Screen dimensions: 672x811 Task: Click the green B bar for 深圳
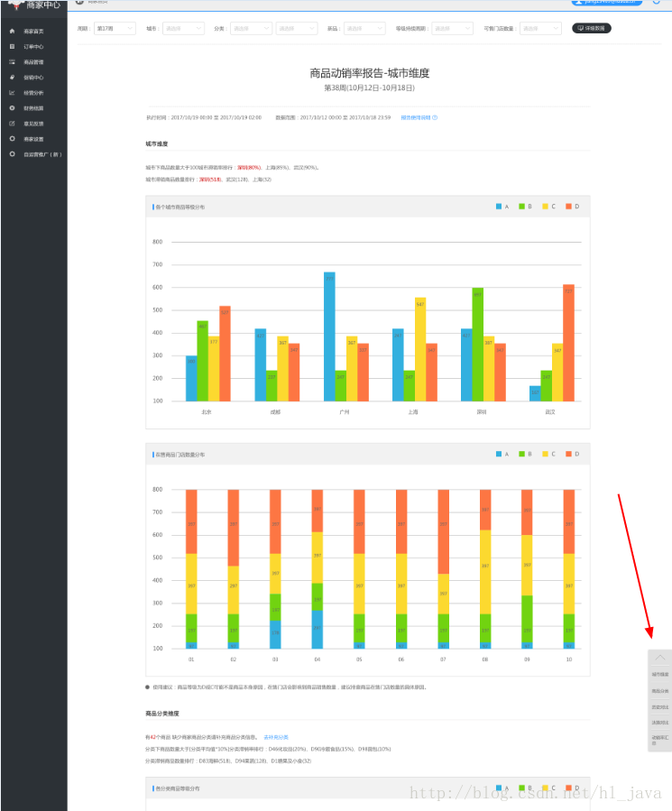tap(477, 345)
